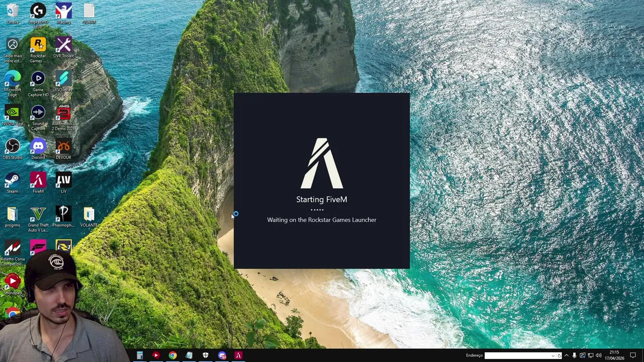The image size is (644, 362).
Task: Open the Soundpad desktop shortcut
Action: click(13, 284)
